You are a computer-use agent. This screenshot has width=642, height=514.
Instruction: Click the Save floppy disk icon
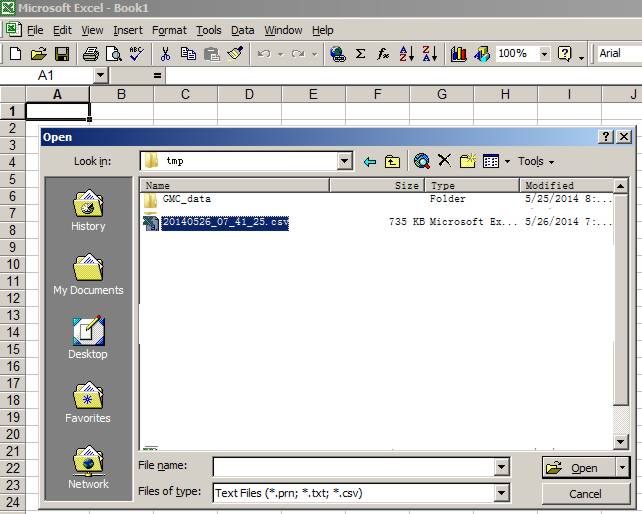[62, 54]
